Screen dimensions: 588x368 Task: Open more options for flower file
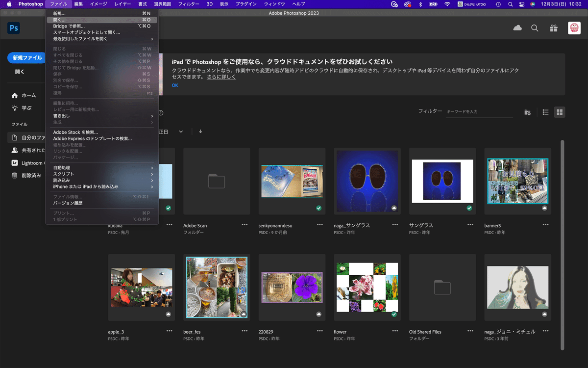click(x=395, y=331)
